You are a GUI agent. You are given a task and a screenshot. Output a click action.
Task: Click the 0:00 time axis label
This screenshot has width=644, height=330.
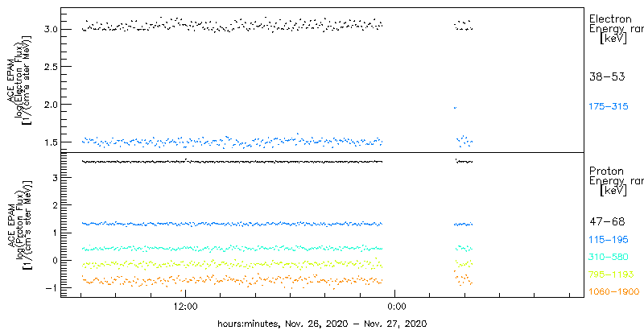(x=398, y=306)
